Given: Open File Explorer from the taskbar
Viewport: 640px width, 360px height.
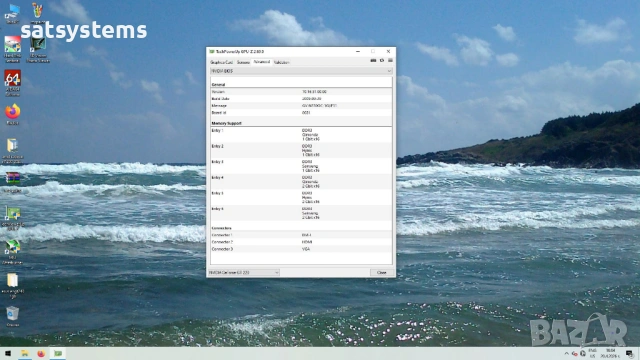Looking at the screenshot, I should pos(24,353).
